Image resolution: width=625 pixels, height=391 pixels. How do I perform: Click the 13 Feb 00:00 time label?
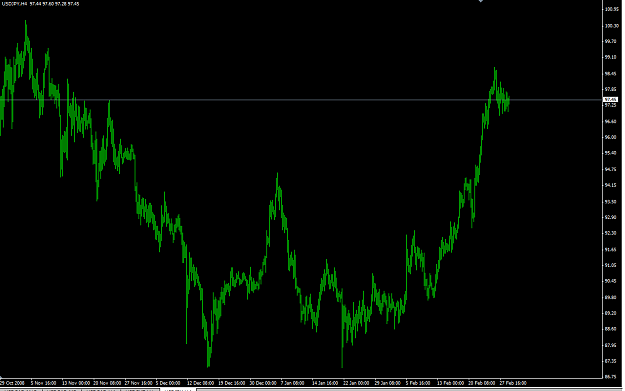[450, 383]
